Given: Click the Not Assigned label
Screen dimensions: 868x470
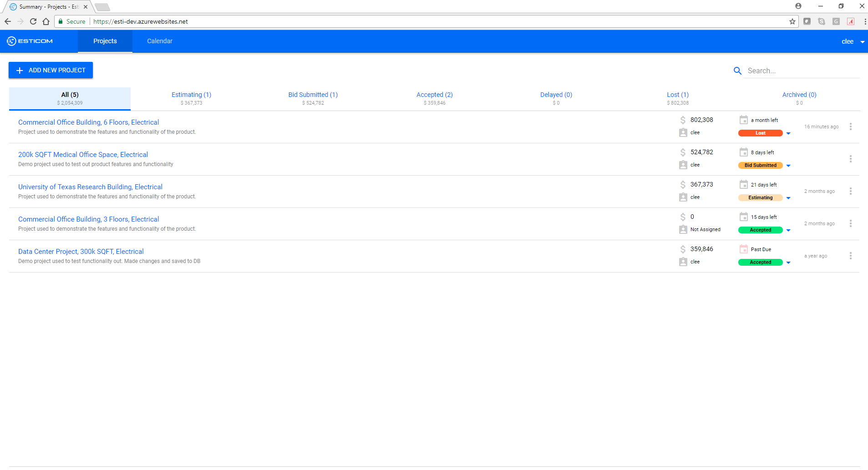Looking at the screenshot, I should [705, 229].
